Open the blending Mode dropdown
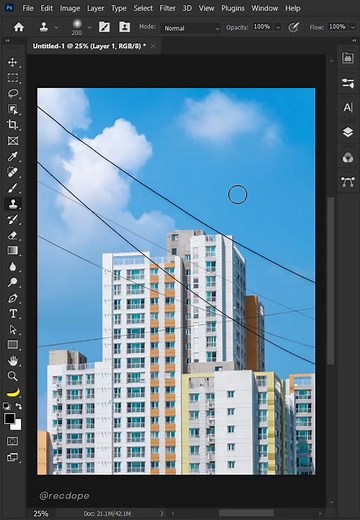The image size is (360, 520). [191, 28]
